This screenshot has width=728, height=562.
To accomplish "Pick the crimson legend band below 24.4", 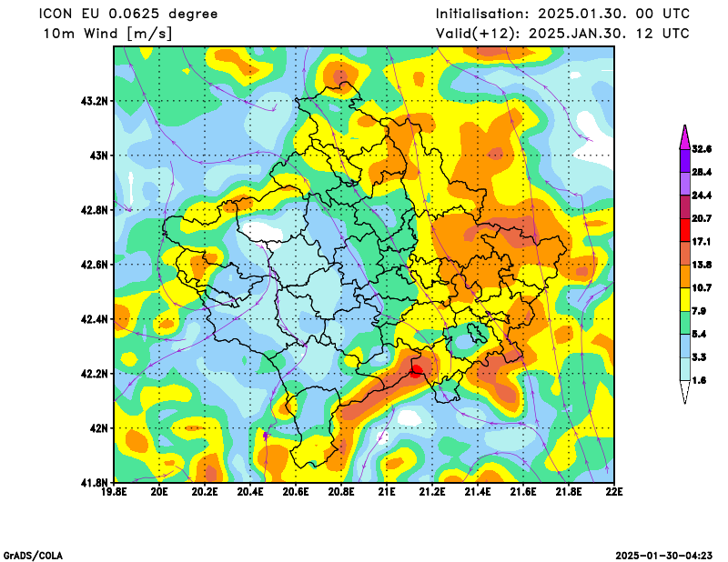I will point(685,207).
